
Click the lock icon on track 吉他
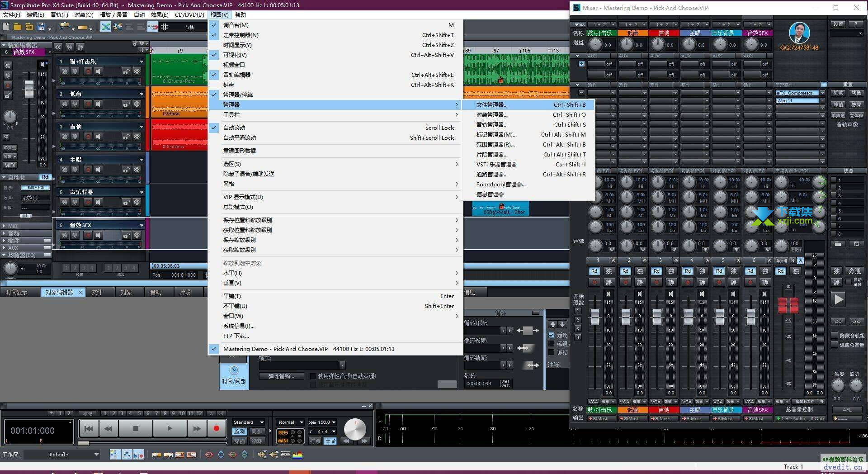[126, 137]
